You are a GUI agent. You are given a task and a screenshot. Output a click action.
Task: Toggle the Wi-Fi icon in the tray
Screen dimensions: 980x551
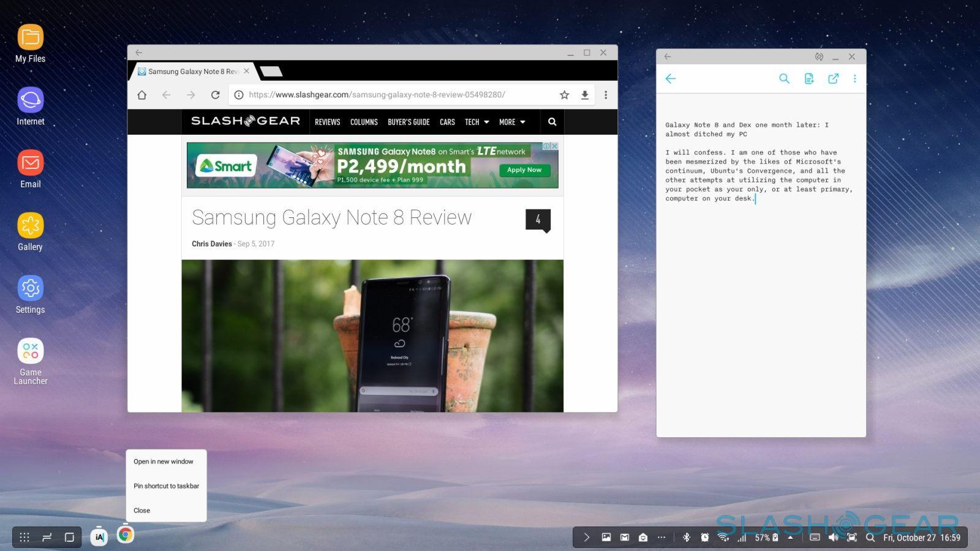coord(723,538)
